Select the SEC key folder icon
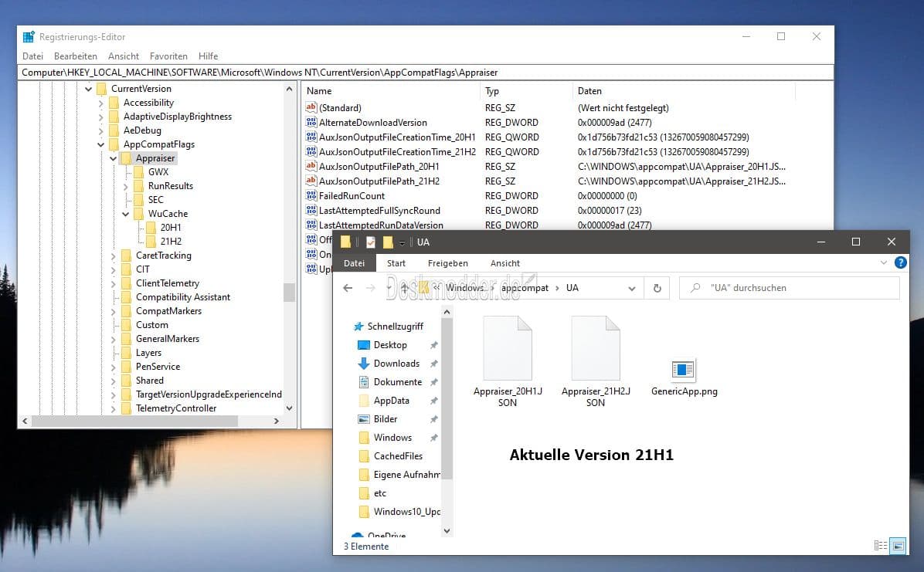 coord(139,200)
